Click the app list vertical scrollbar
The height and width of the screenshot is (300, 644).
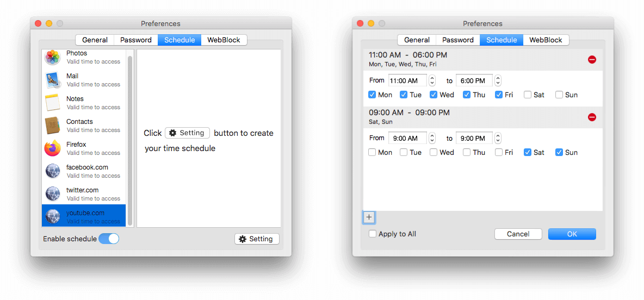(130, 141)
